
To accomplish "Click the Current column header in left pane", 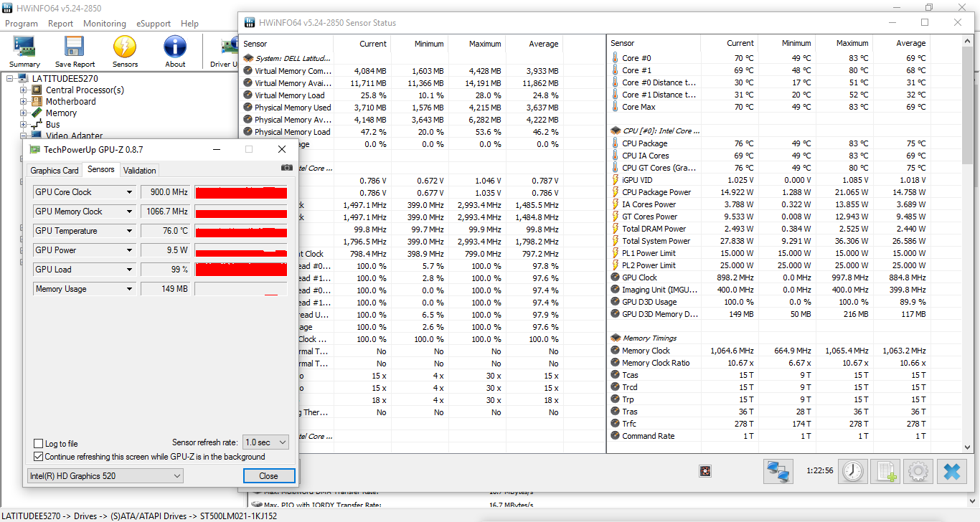I will pos(362,44).
